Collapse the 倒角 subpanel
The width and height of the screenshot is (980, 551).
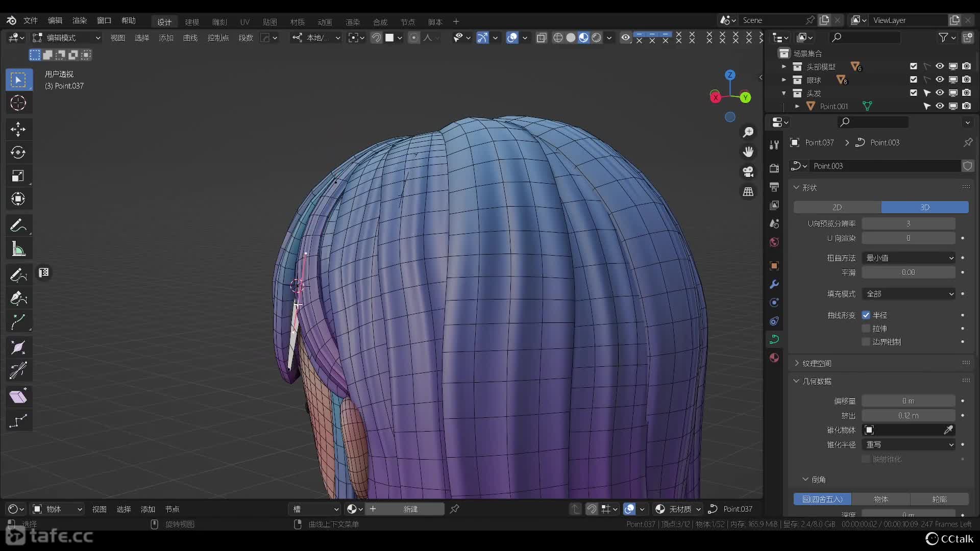point(805,480)
